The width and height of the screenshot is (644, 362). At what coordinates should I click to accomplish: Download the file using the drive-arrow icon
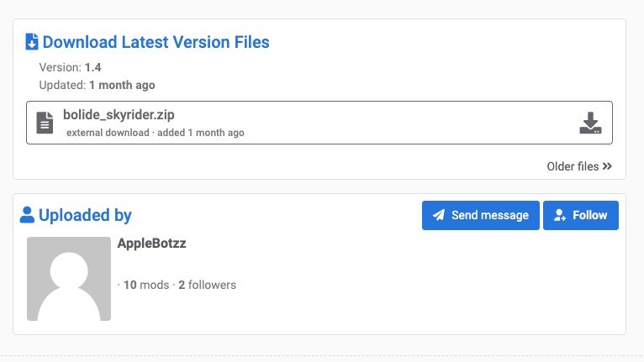pos(590,123)
